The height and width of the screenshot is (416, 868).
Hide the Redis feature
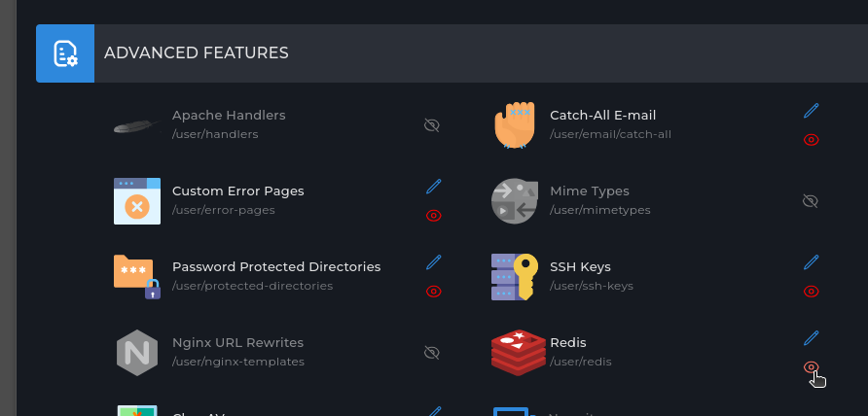811,367
